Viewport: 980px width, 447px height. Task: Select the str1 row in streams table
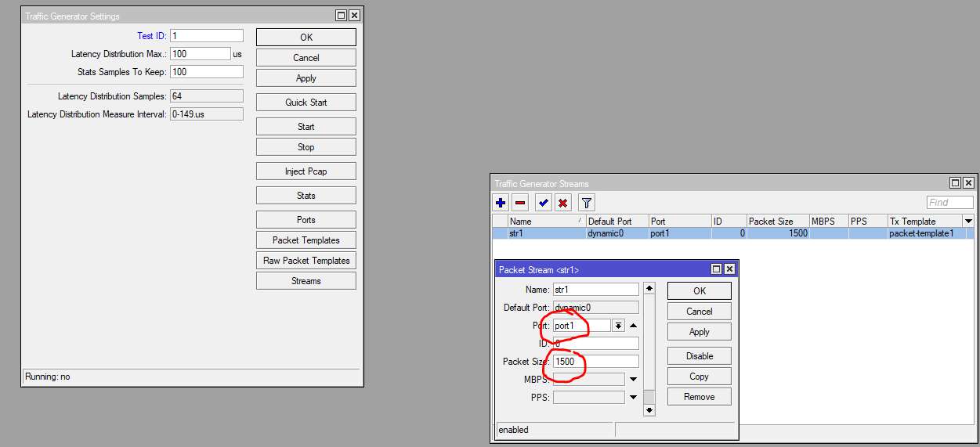point(733,233)
